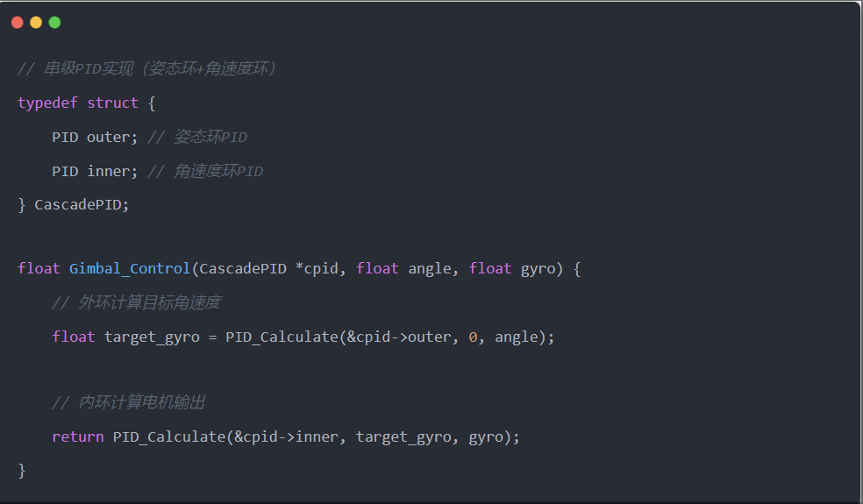
Task: Click the 内环计算电机输出 comment
Action: tap(129, 402)
